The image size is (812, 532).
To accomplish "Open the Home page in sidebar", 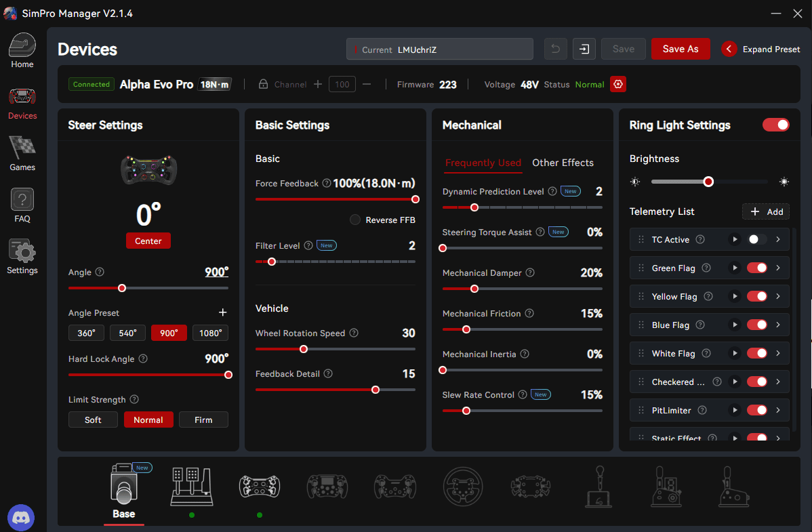I will click(22, 51).
